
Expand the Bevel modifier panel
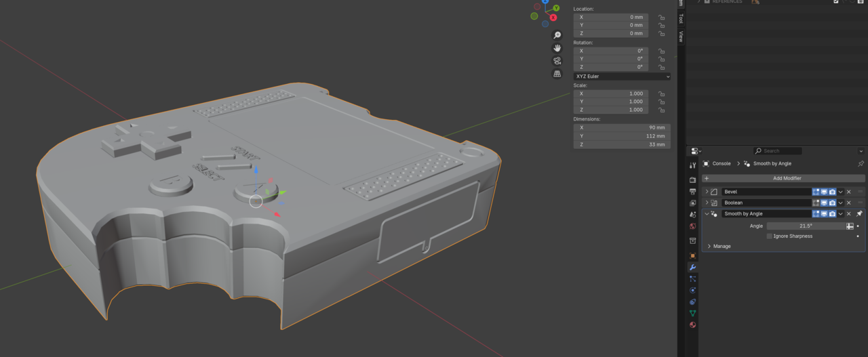(707, 192)
